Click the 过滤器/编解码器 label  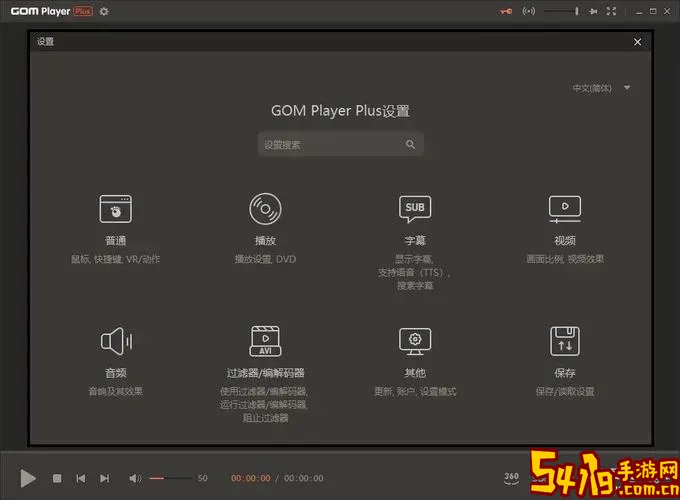265,373
